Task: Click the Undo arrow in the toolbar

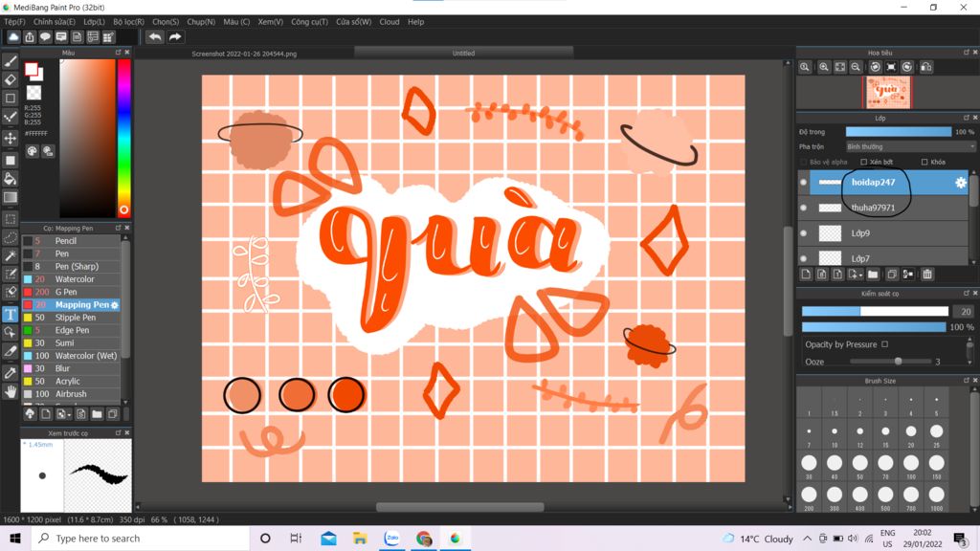Action: (x=154, y=37)
